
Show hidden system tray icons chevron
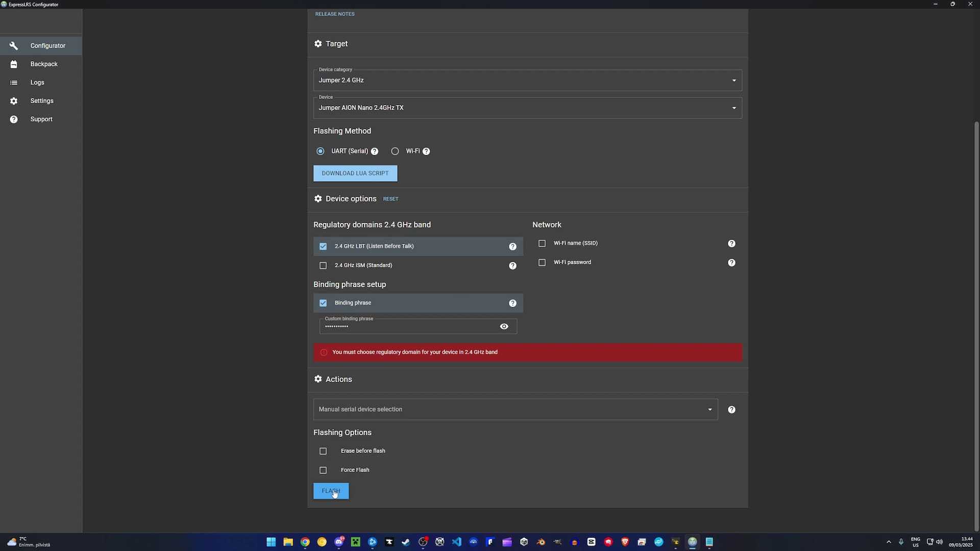(889, 542)
